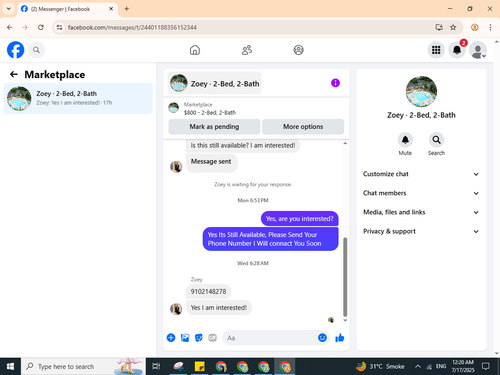Select the Messenger | Facebook browser tab
This screenshot has height=375, width=500.
point(67,9)
